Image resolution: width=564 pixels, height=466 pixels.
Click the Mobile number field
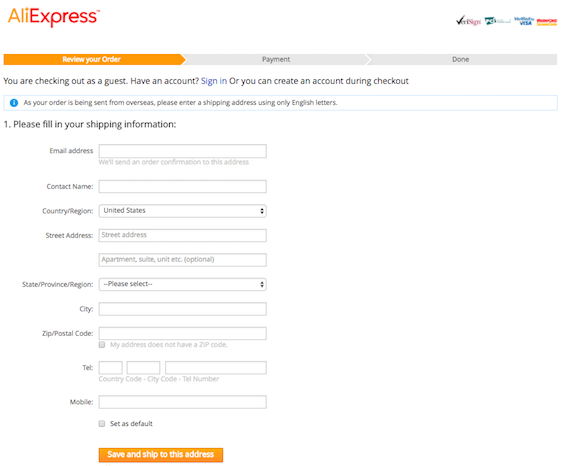pos(182,402)
